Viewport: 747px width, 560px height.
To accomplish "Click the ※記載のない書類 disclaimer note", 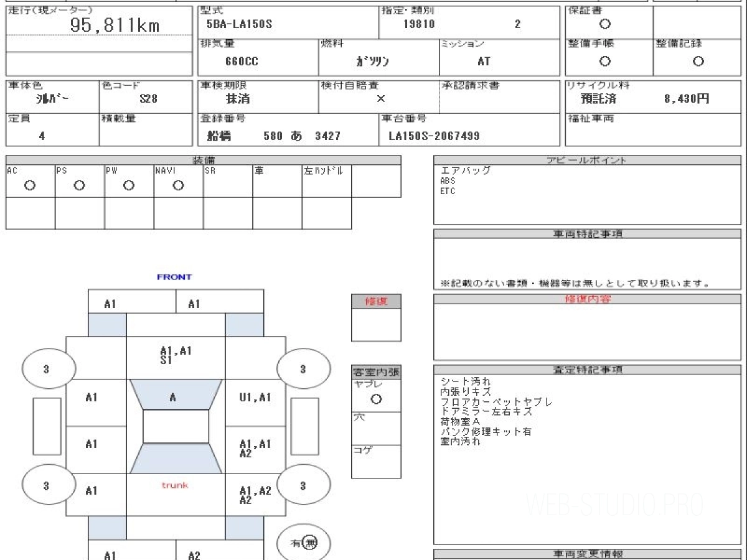I will 575,283.
